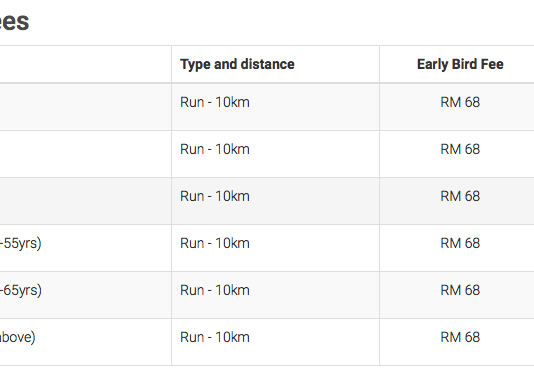This screenshot has height=392, width=534.
Task: Click the 'Early Bird Fee' column header
Action: 460,64
